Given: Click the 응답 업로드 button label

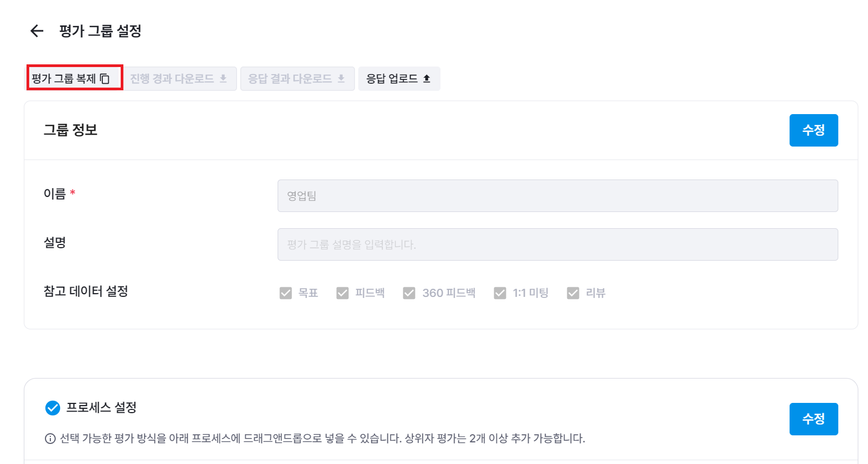Looking at the screenshot, I should coord(392,79).
